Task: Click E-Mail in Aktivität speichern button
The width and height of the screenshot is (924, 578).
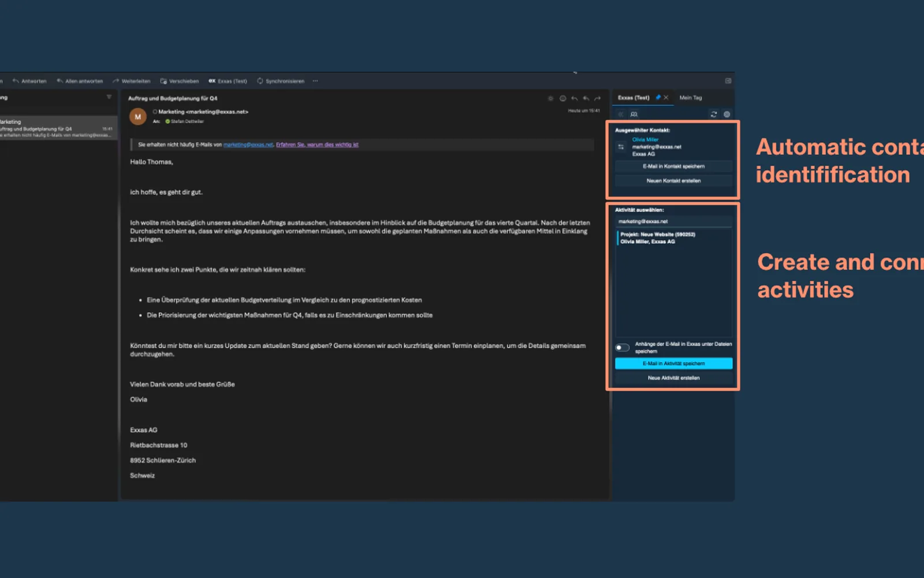Action: click(674, 364)
